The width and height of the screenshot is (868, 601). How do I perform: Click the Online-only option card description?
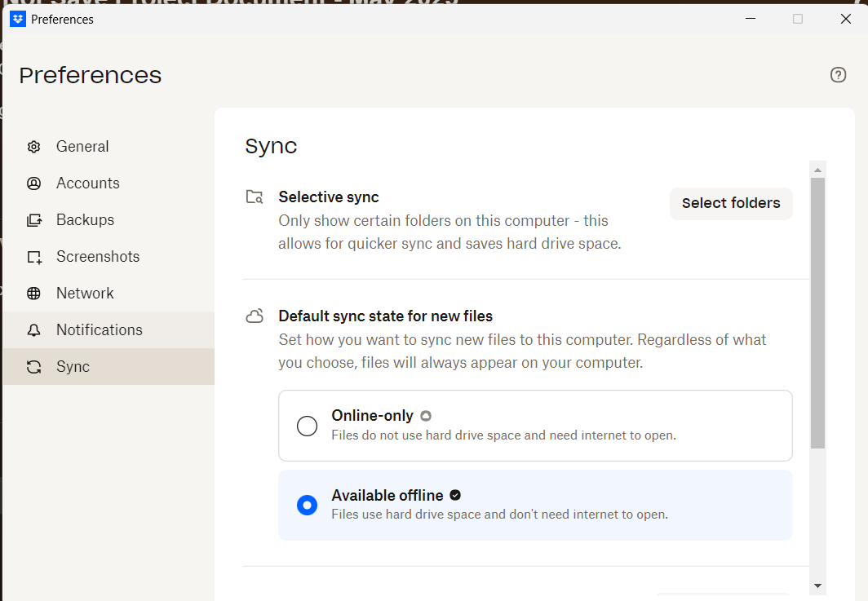coord(504,435)
